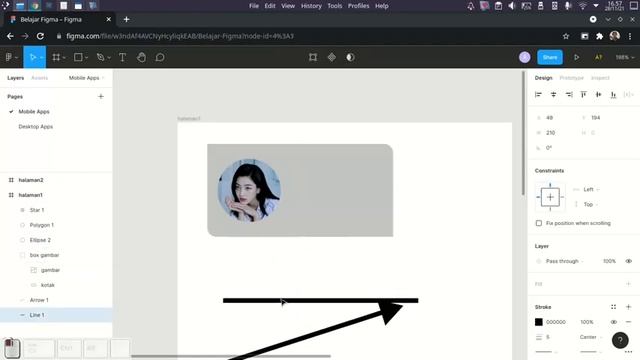Screen dimensions: 640x360
Task: Select the gambar layer
Action: [50, 270]
